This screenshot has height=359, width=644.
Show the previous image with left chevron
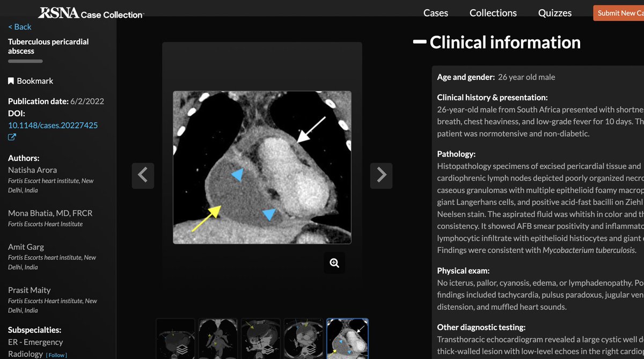coord(143,175)
